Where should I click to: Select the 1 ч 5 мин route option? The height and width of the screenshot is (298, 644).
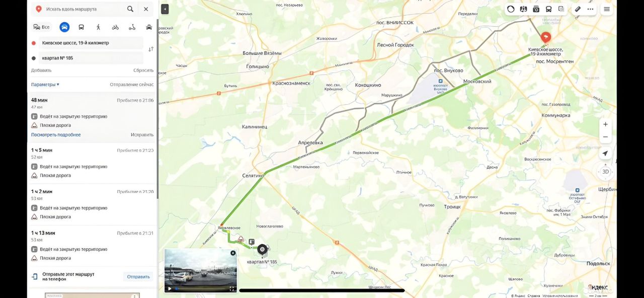[92, 163]
